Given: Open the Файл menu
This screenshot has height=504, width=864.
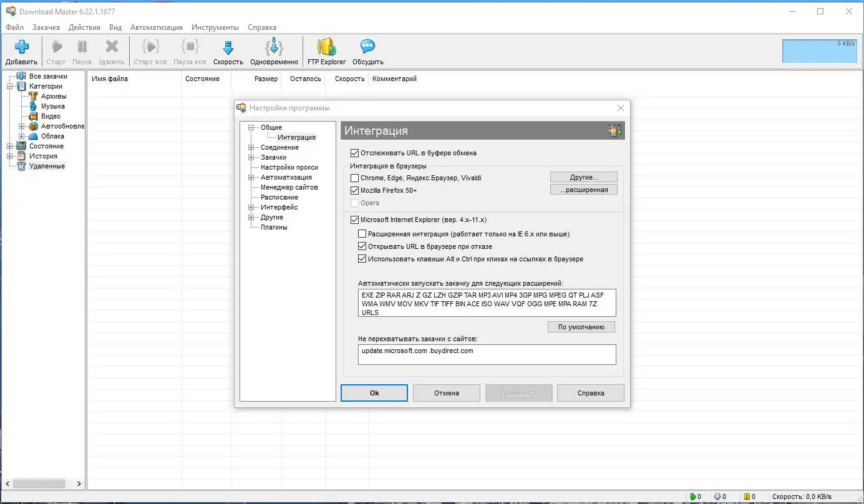Looking at the screenshot, I should [x=14, y=27].
